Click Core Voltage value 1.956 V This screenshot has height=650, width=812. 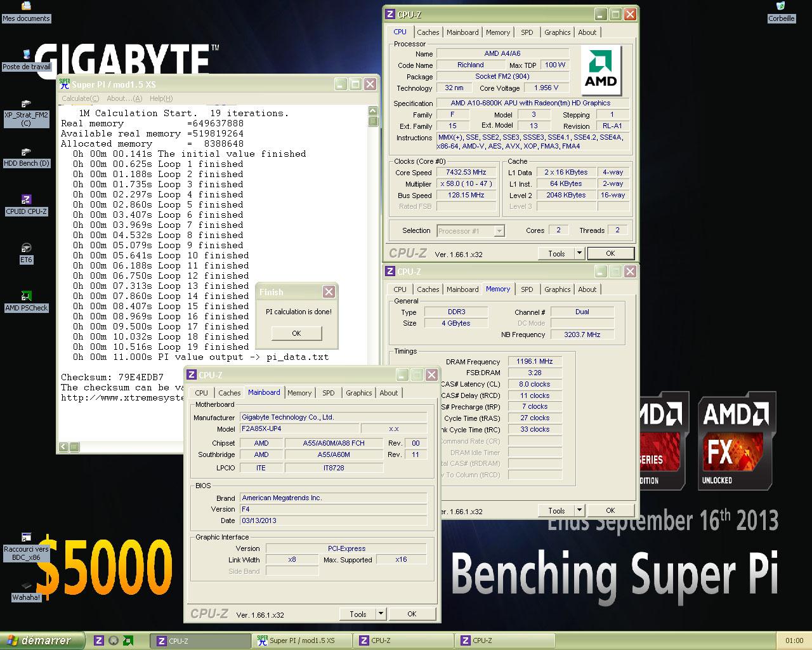click(546, 88)
